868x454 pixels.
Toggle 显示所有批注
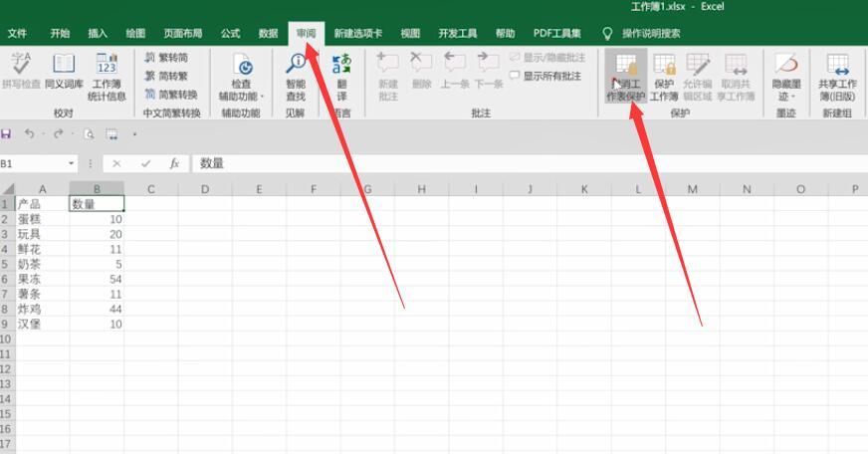545,76
